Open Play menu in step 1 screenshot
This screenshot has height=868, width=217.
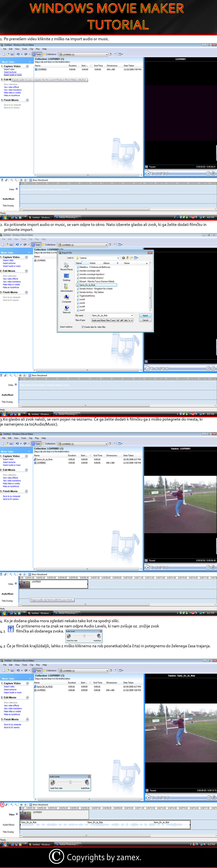click(x=38, y=49)
